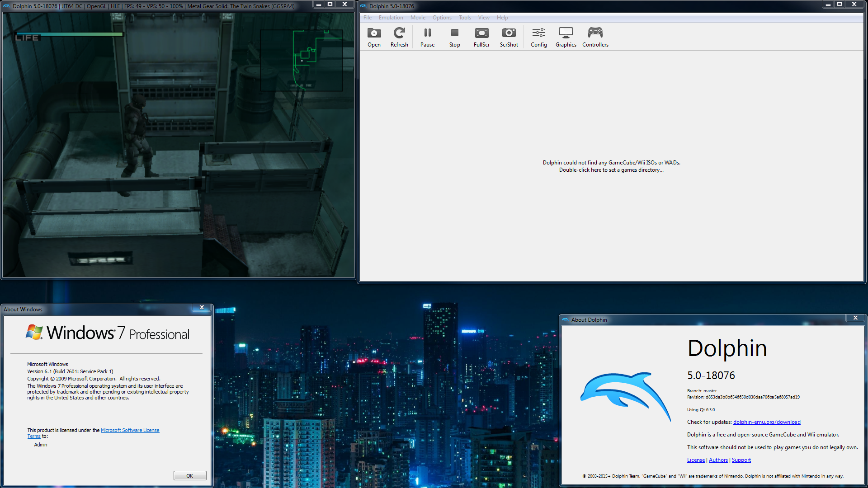Open the File menu
This screenshot has width=868, height=488.
(368, 18)
